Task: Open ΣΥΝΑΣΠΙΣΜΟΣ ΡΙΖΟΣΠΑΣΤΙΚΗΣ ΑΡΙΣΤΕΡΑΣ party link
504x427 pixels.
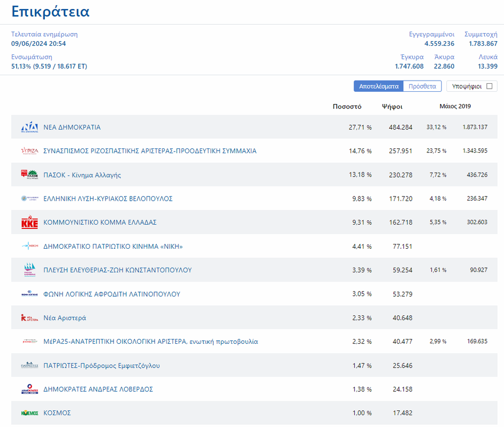Action: point(150,151)
